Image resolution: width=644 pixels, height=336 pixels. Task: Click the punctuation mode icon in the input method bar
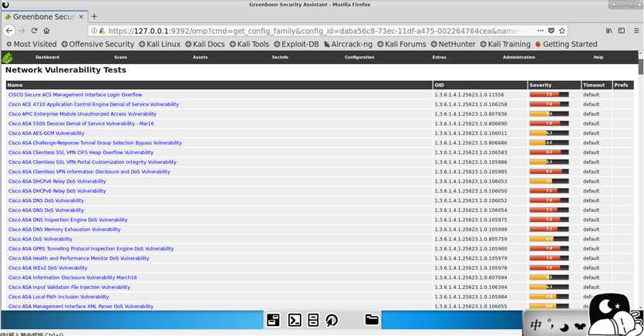(551, 324)
